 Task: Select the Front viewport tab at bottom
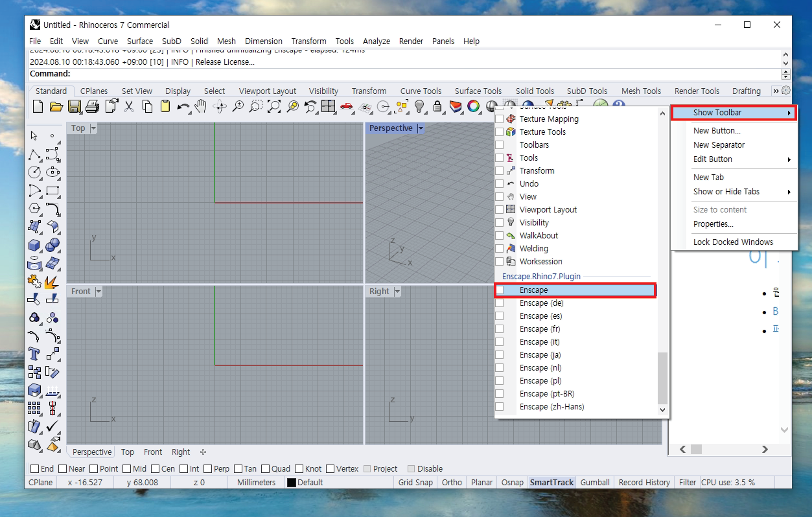pos(153,452)
